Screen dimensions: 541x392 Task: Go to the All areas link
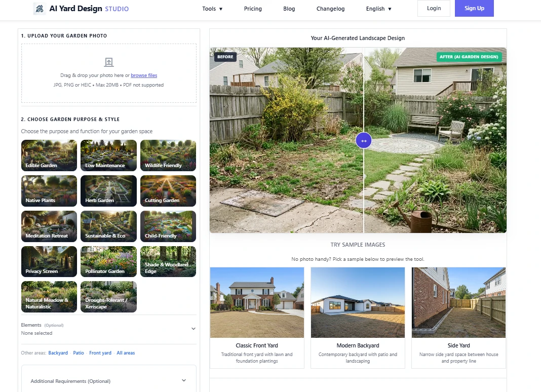126,352
